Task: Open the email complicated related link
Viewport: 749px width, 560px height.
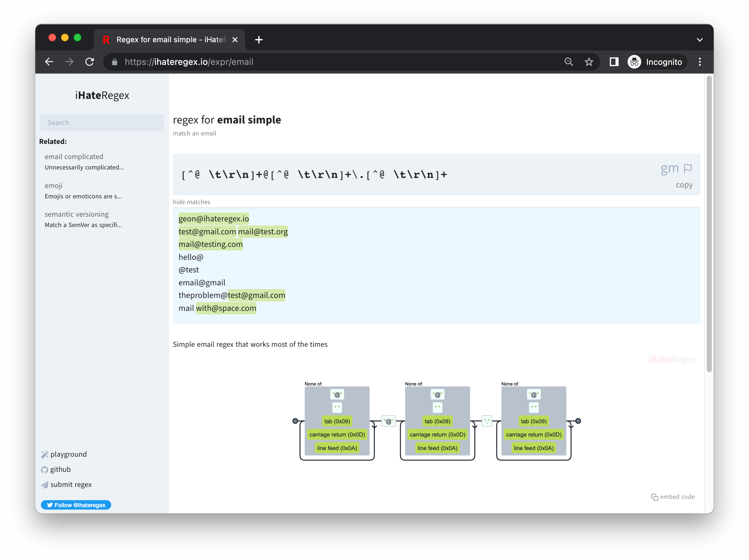Action: pos(74,157)
